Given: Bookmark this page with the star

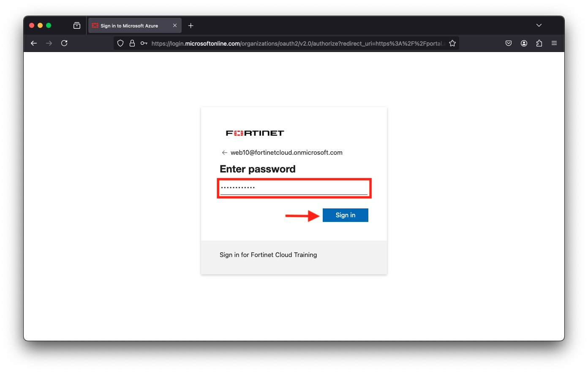Looking at the screenshot, I should (x=452, y=43).
